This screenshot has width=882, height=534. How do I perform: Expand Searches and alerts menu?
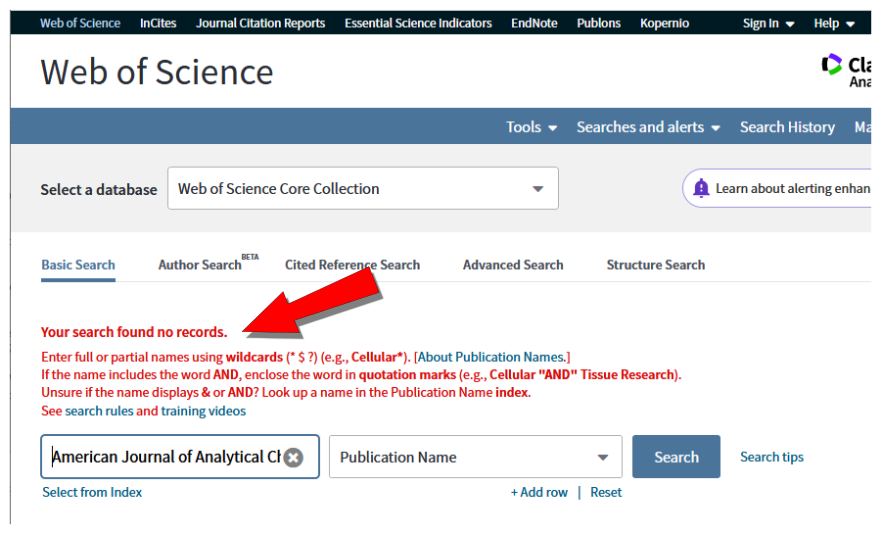click(x=648, y=127)
